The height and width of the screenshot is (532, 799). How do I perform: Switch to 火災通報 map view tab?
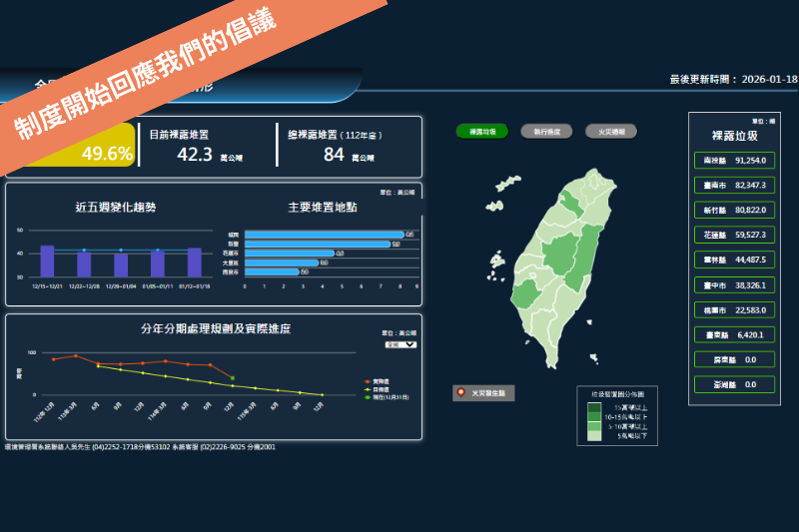pos(611,131)
